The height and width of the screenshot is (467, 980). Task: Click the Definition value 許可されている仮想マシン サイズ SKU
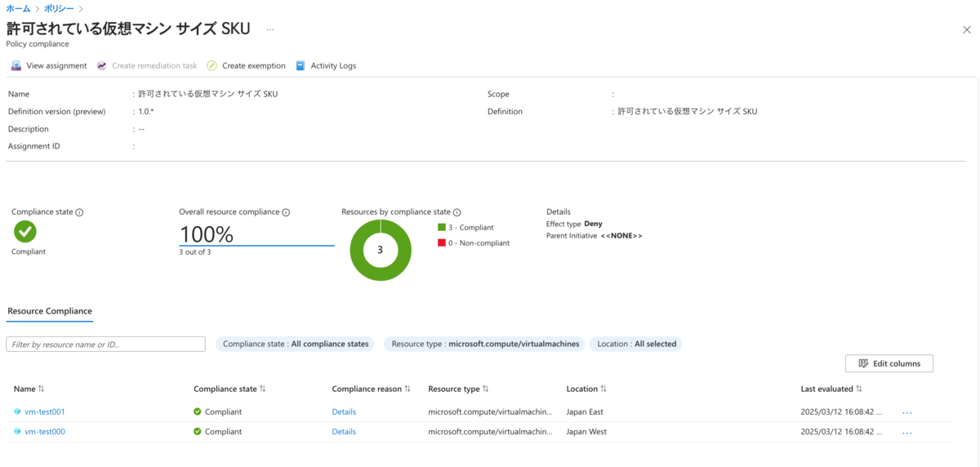click(687, 112)
